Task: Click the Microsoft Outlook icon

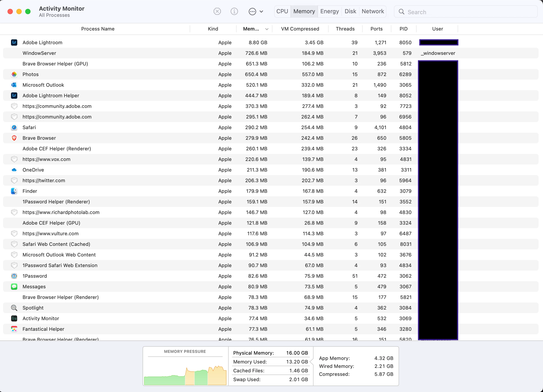Action: [14, 85]
